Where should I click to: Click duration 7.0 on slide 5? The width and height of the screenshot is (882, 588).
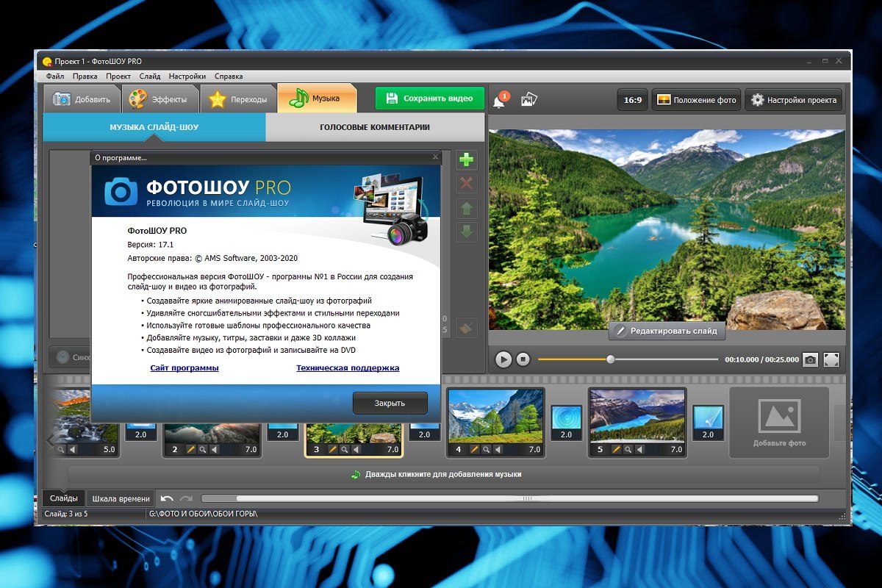coord(676,449)
